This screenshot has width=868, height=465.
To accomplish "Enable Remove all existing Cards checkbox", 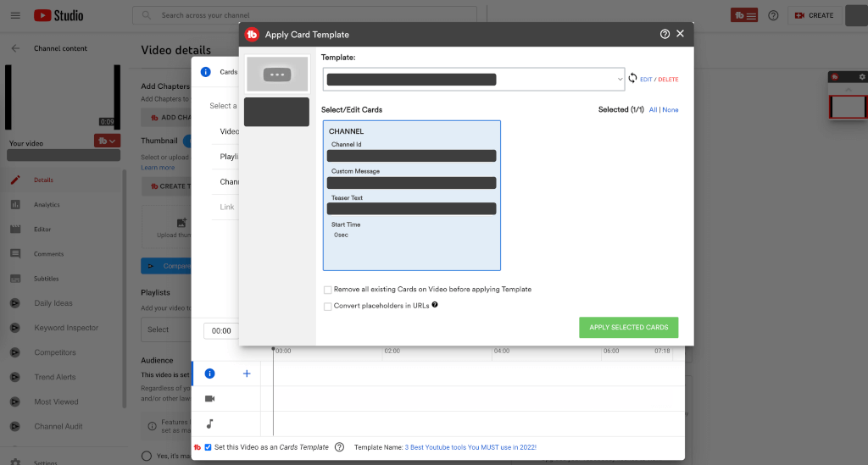I will pos(328,290).
